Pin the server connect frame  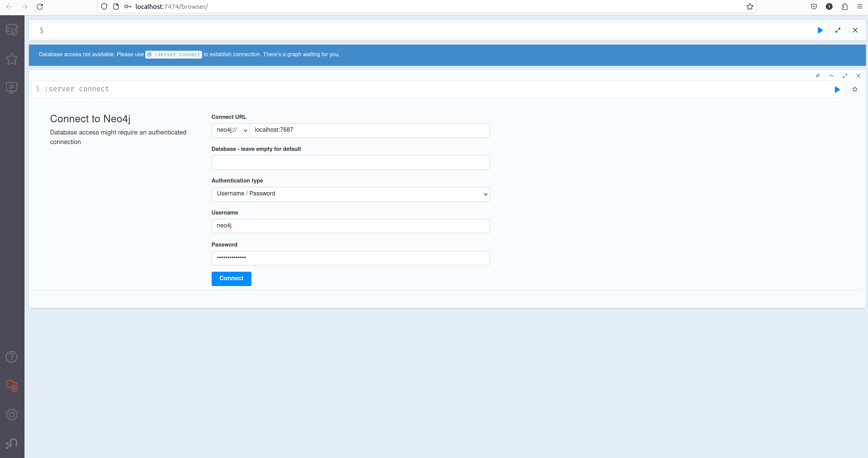[818, 76]
